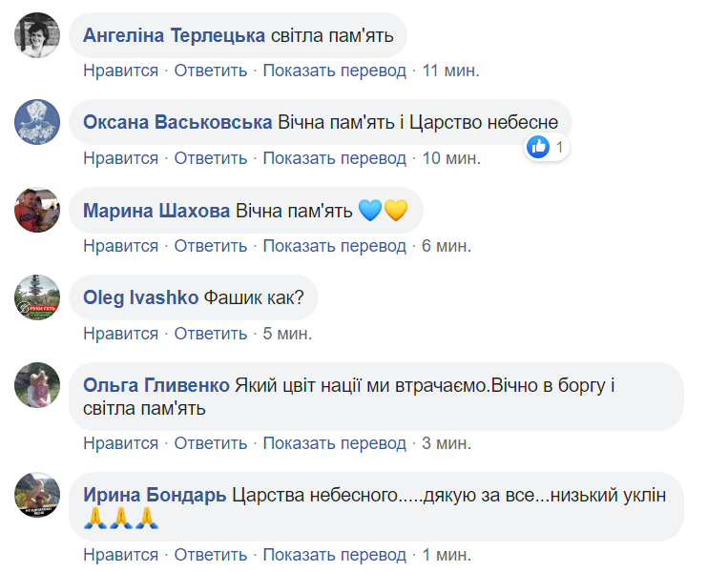The width and height of the screenshot is (728, 572).
Task: Like Oleg Ivashko's comment via Нравится
Action: click(x=120, y=334)
